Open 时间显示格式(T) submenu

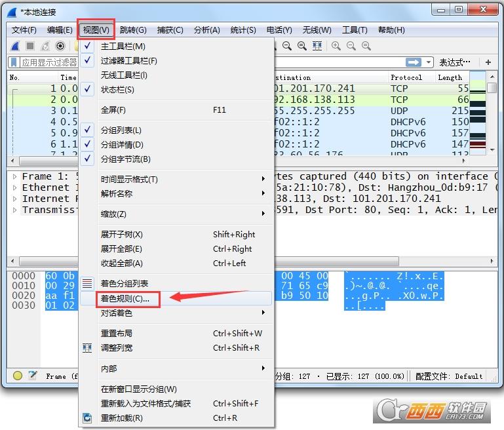pos(176,180)
